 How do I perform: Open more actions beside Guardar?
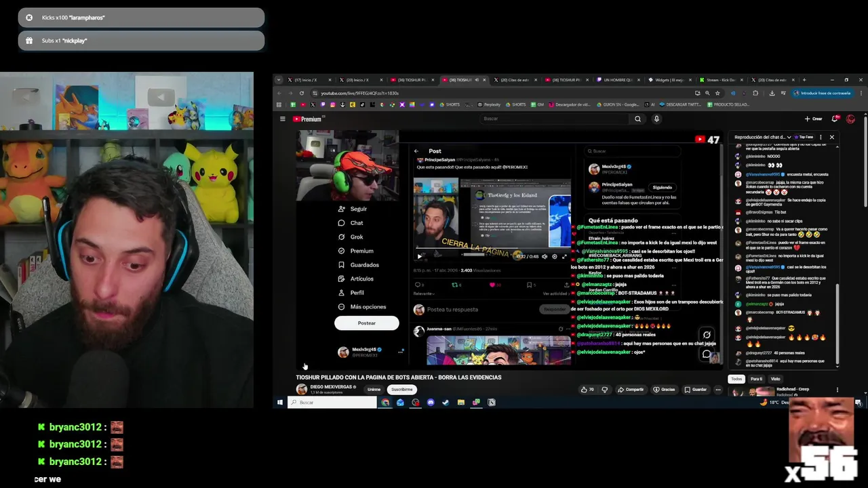[x=718, y=390]
